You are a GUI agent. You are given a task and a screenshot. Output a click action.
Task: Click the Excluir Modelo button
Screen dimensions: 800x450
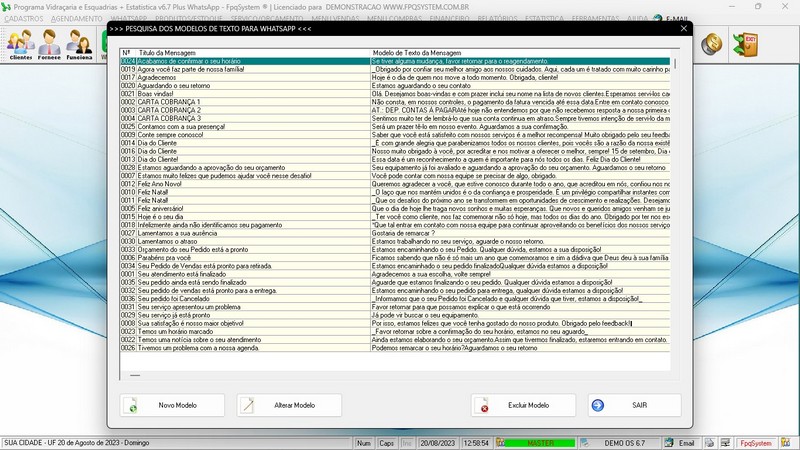pyautogui.click(x=523, y=405)
